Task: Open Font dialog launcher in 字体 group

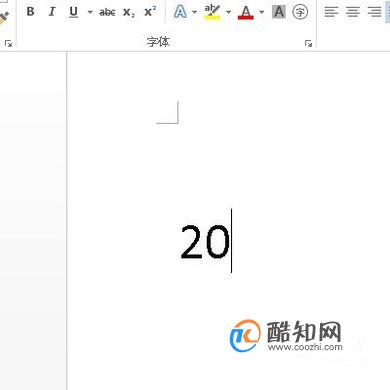Action: pyautogui.click(x=308, y=43)
